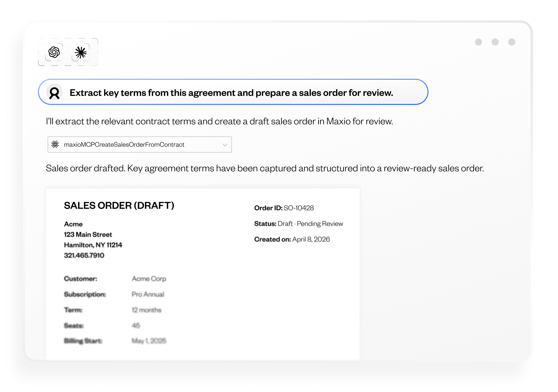Click the phone number 321.465.7910
This screenshot has height=392, width=558.
pyautogui.click(x=84, y=255)
